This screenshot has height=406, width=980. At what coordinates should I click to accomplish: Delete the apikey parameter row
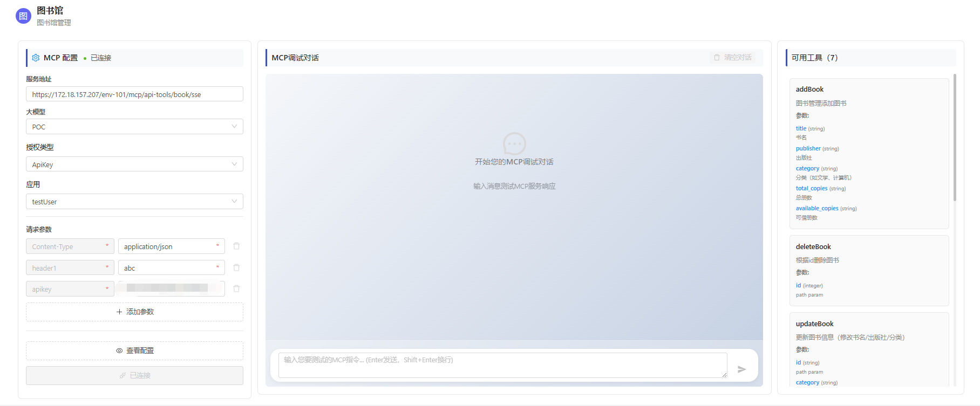[236, 289]
